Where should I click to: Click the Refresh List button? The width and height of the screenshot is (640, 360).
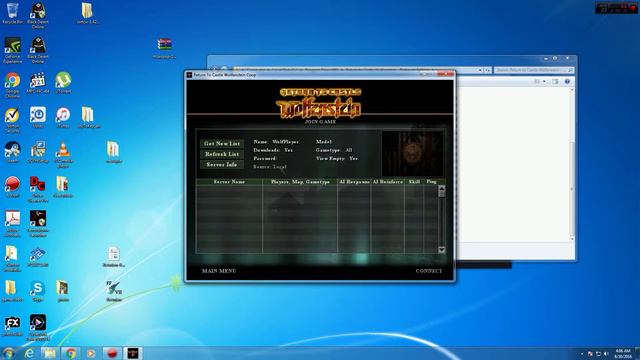tap(222, 154)
